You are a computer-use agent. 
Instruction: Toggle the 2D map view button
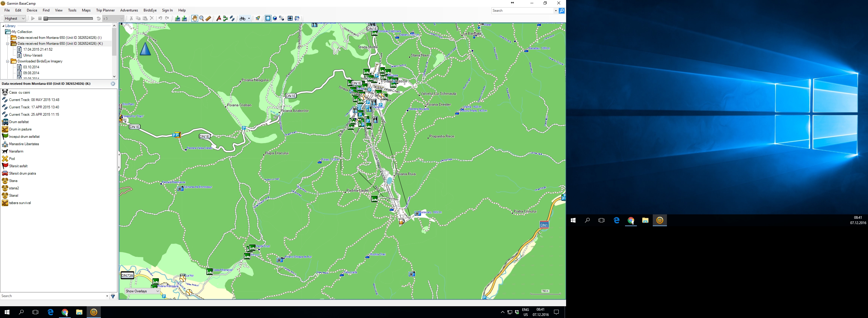tap(268, 19)
